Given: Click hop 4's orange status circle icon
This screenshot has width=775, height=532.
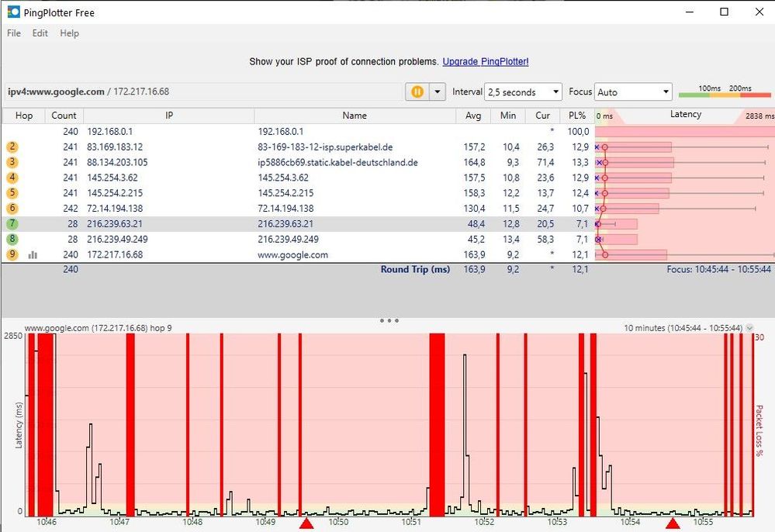Looking at the screenshot, I should coord(12,177).
